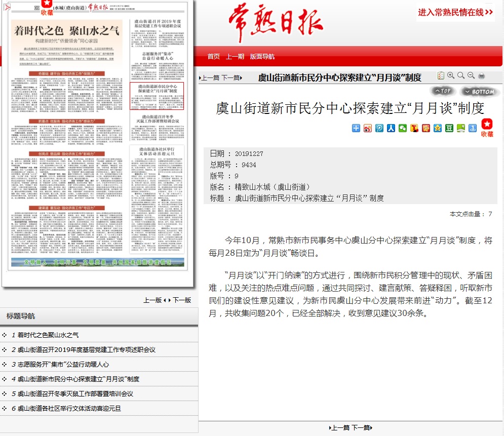Click 总期号 value 9434
The width and height of the screenshot is (504, 436).
point(249,165)
